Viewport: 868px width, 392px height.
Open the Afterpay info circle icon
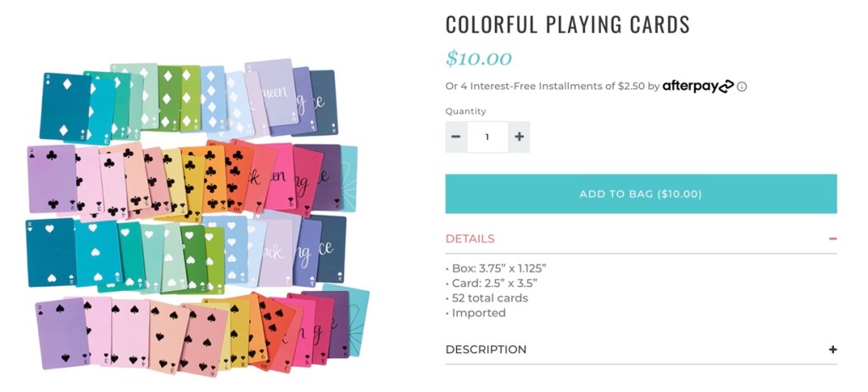click(x=742, y=87)
